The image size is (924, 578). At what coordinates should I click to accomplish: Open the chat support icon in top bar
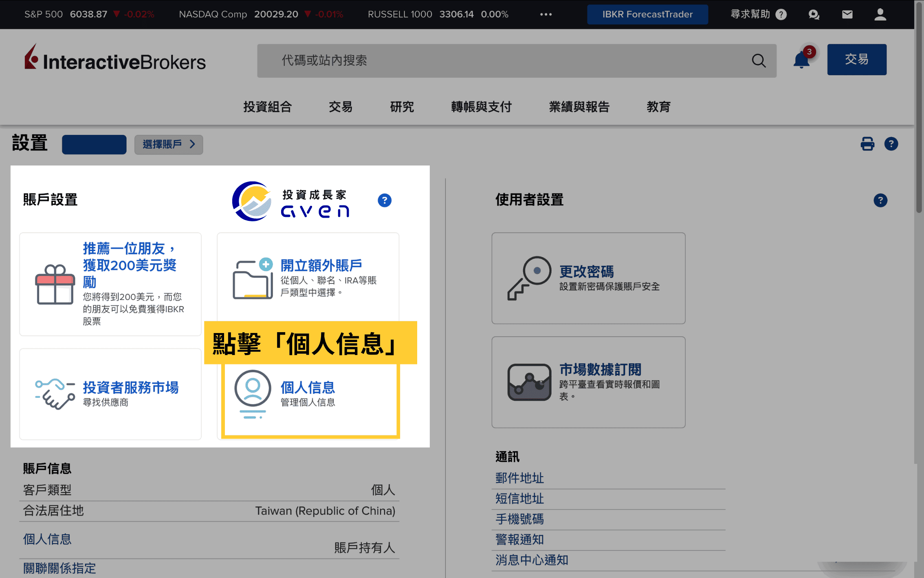814,15
